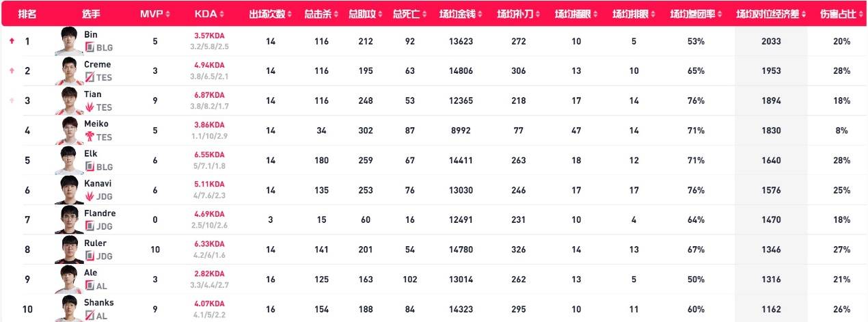Click the JDG team logo beside Ruler
868x322 pixels.
[x=89, y=256]
